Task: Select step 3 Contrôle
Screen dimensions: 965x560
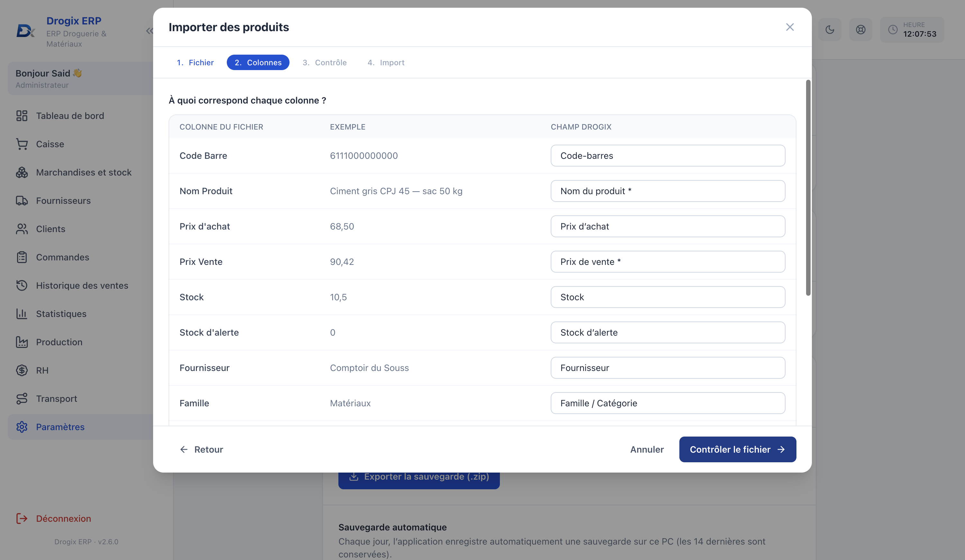Action: [325, 62]
